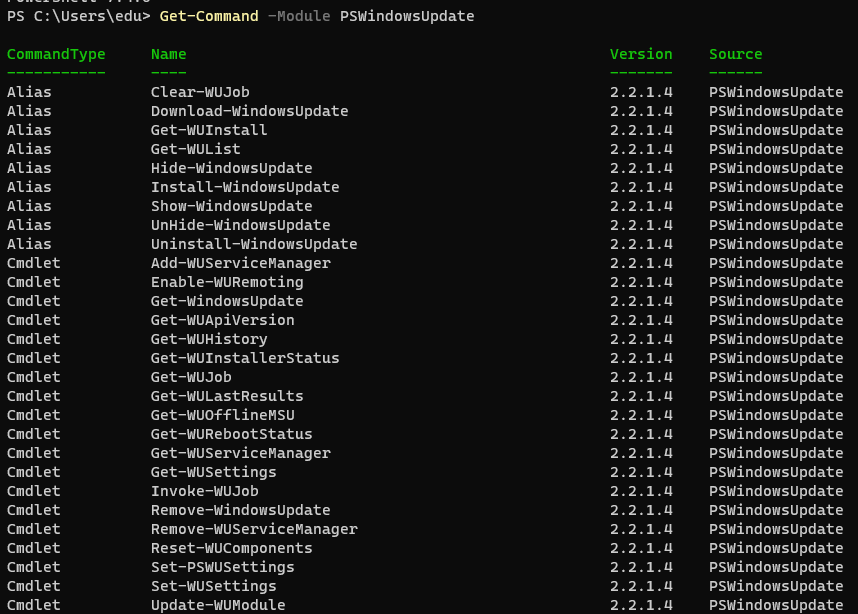Screen dimensions: 858x614
Task: Click the PS C:\Users\edu> prompt
Action: (x=78, y=16)
